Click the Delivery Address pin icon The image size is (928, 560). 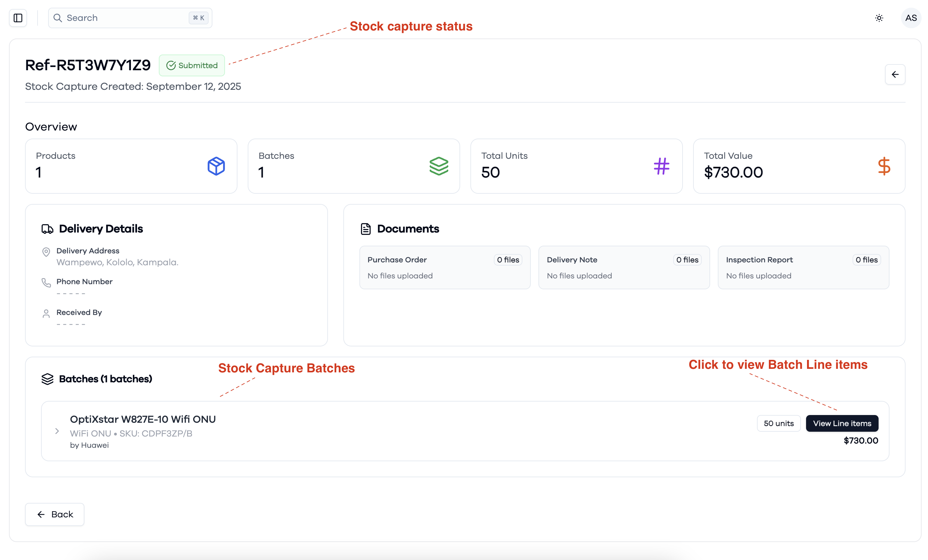[x=46, y=252]
